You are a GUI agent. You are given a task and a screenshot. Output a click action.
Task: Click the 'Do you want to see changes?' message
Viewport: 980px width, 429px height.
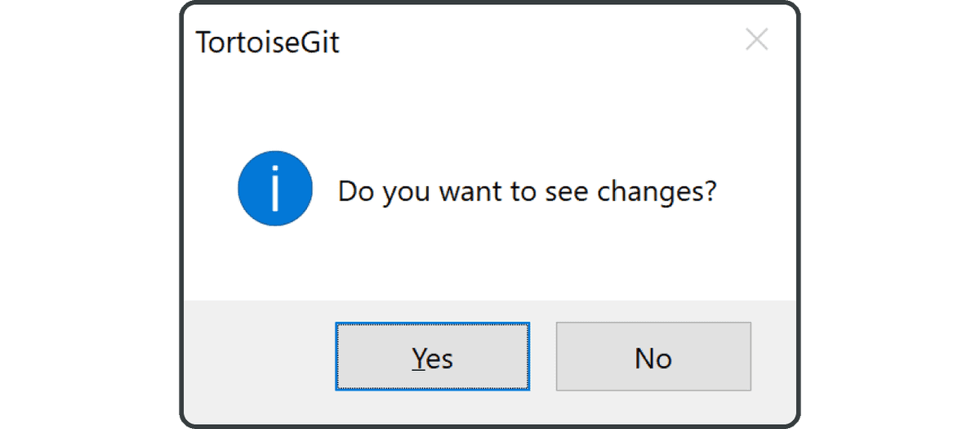(528, 192)
